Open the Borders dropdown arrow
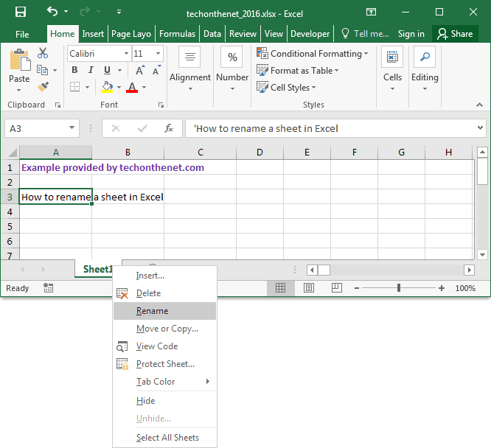This screenshot has height=448, width=491. [88, 87]
